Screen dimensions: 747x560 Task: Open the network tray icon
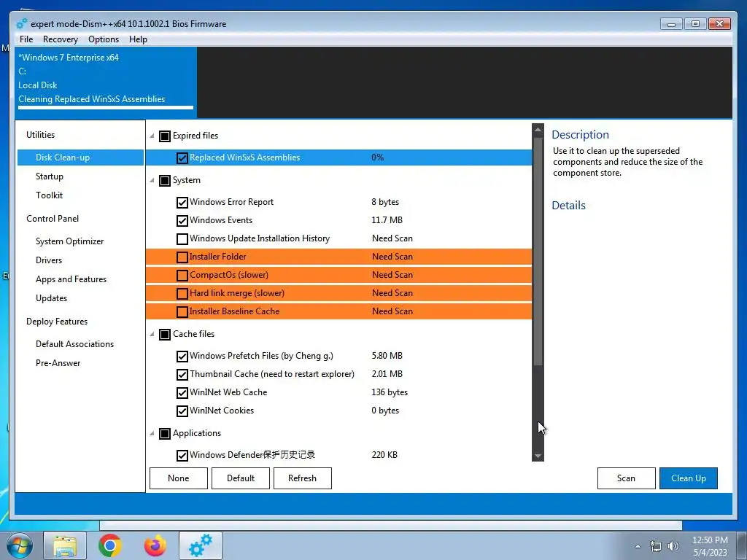[x=656, y=546]
